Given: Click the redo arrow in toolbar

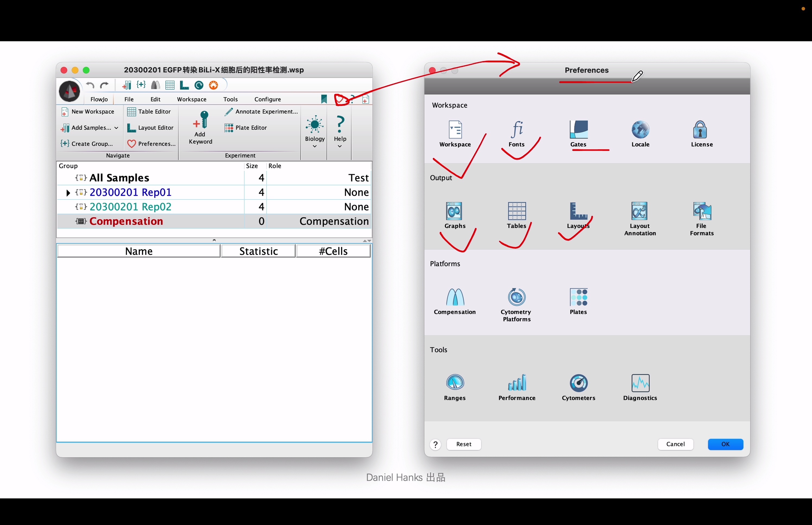Looking at the screenshot, I should click(x=104, y=85).
